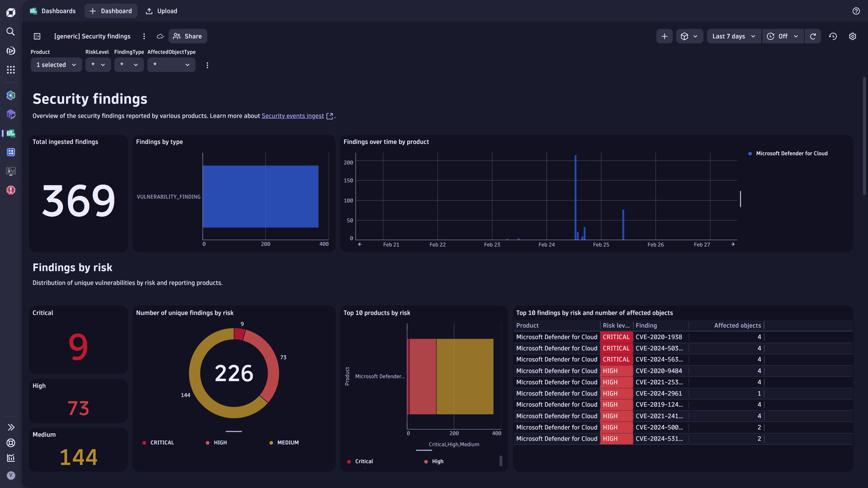Shift timeline later with right arrow
Image resolution: width=868 pixels, height=488 pixels.
(733, 244)
